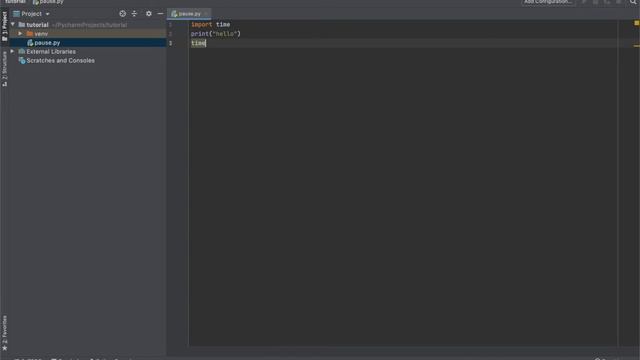The image size is (640, 360).
Task: Click the yellow inspection indicator in editor corner
Action: coord(636,23)
